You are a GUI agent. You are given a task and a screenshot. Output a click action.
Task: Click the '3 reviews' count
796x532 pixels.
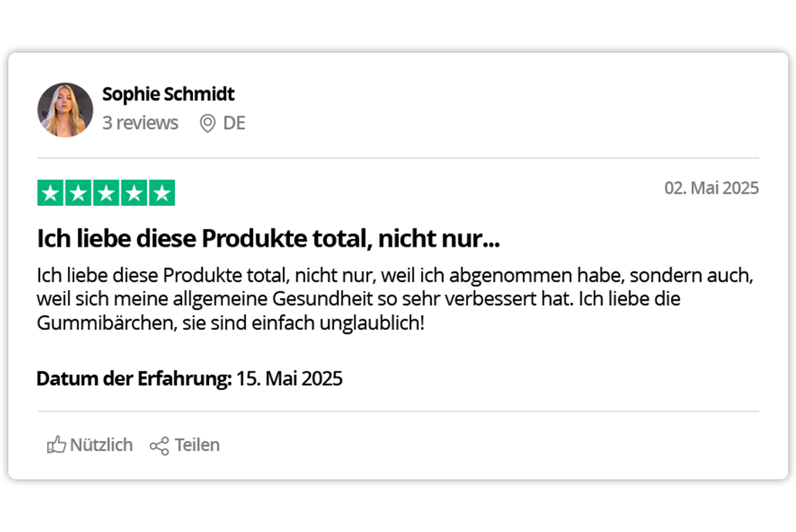(140, 123)
